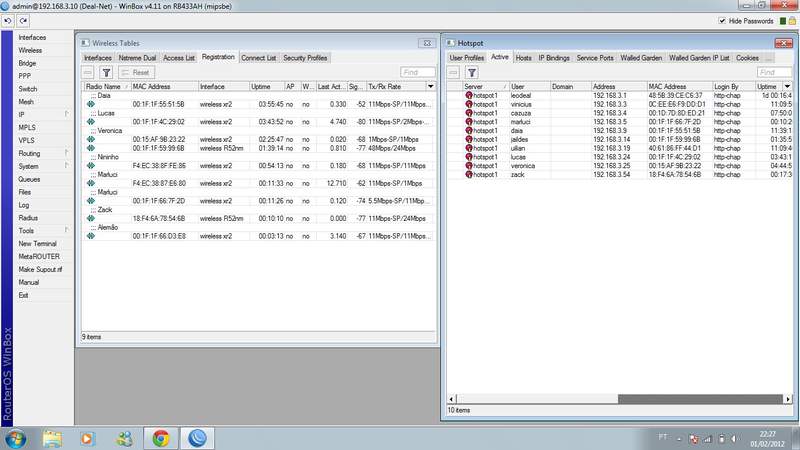Click the Undo arrow in WinBox toolbar
This screenshot has height=450, width=800.
tap(8, 21)
